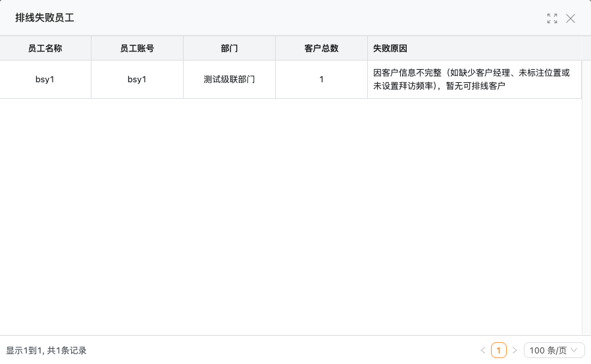591x364 pixels.
Task: Click the 排线失败员工 dialog title
Action: pos(45,18)
